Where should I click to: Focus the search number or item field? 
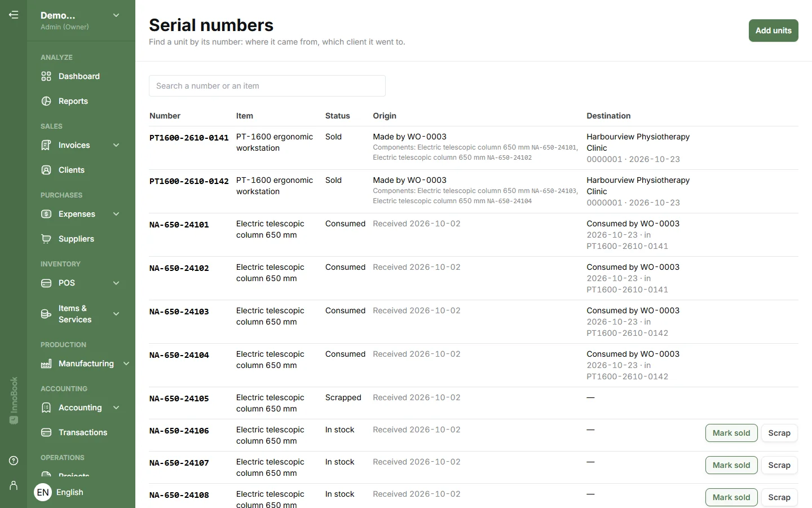(267, 86)
